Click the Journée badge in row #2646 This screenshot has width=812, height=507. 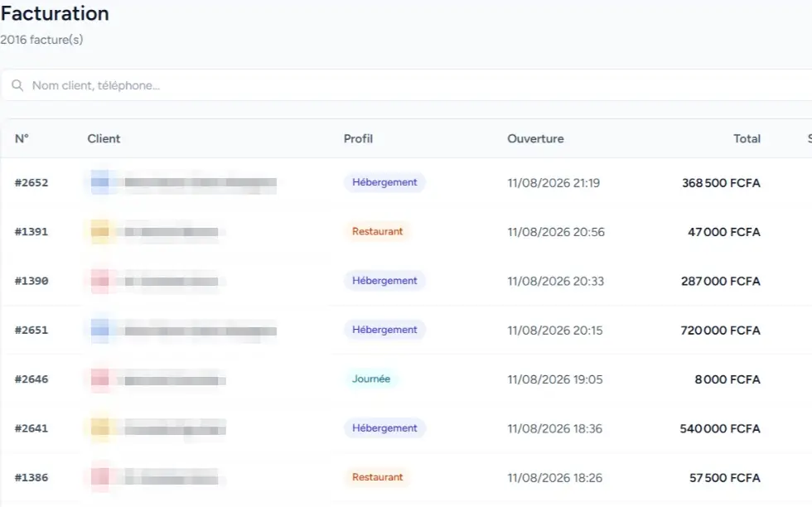pyautogui.click(x=371, y=379)
